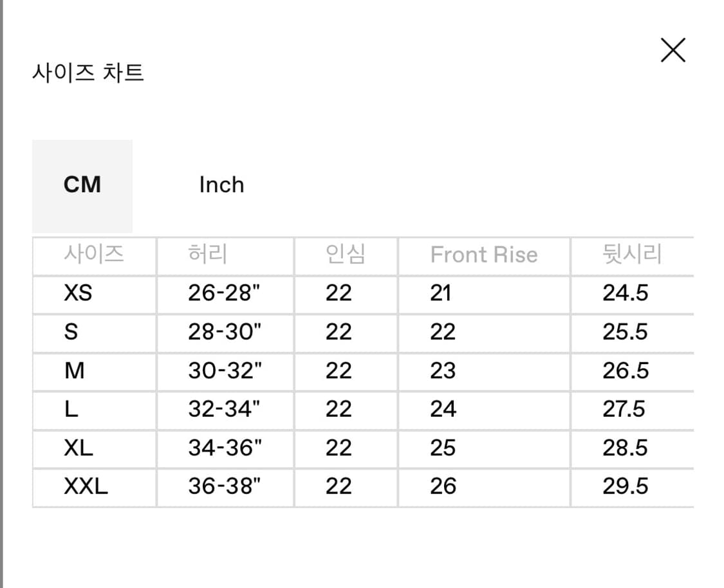This screenshot has height=588, width=724.
Task: Click the 26-28" waist cell
Action: (225, 293)
